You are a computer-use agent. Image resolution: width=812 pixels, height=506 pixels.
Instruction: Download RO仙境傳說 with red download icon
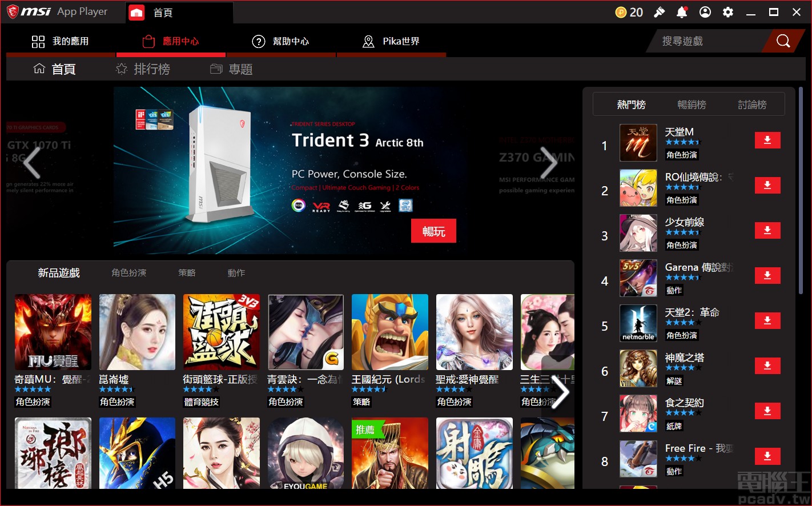(x=767, y=186)
